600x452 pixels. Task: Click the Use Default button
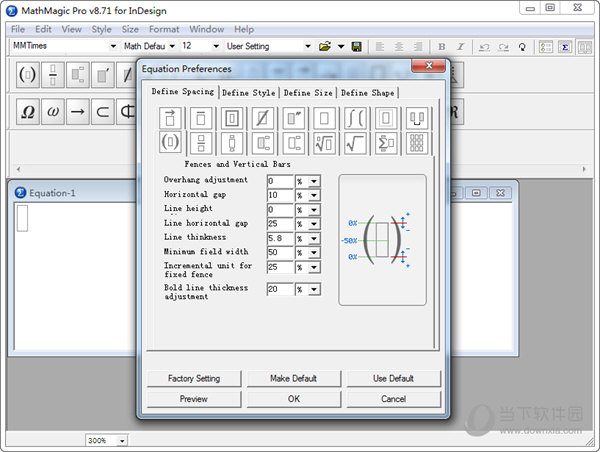tap(393, 379)
